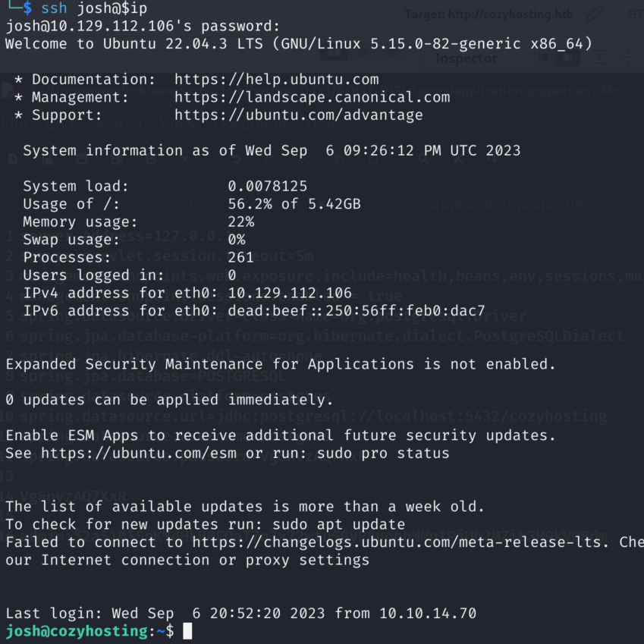Click the IPv4 address 10.129.112.106 for eth0
The height and width of the screenshot is (644, 644).
(290, 293)
